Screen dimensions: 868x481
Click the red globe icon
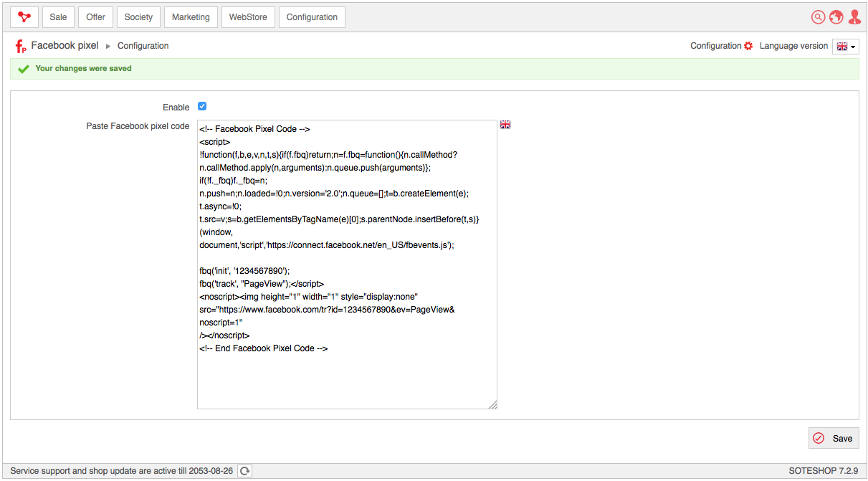pos(836,17)
